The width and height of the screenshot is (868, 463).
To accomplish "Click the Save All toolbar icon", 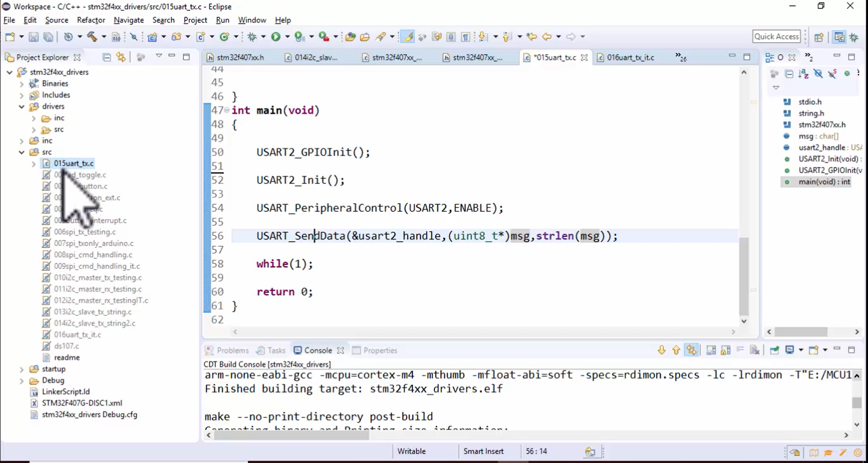I will (x=48, y=37).
